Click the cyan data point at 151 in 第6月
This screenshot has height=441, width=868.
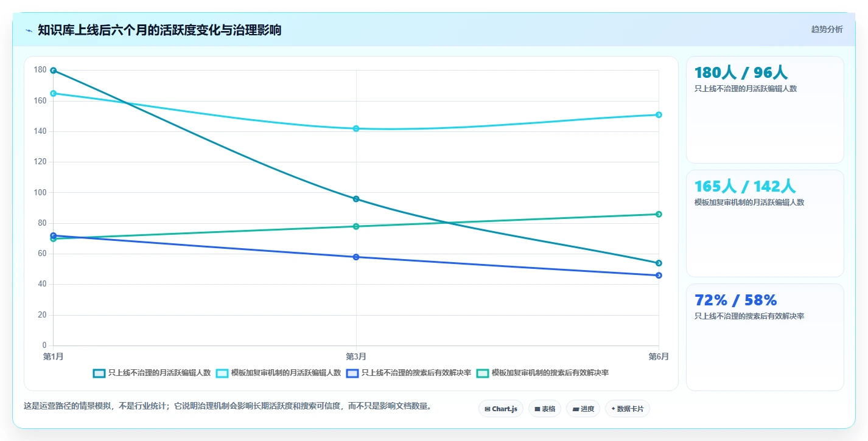tap(659, 115)
